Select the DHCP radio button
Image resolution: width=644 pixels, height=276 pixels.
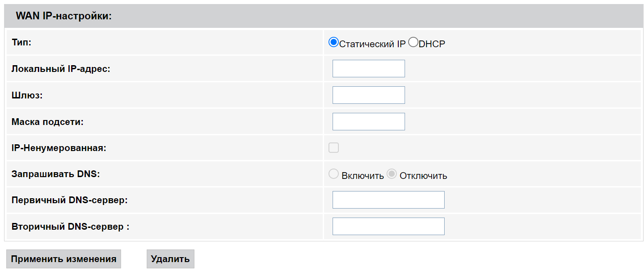point(413,42)
